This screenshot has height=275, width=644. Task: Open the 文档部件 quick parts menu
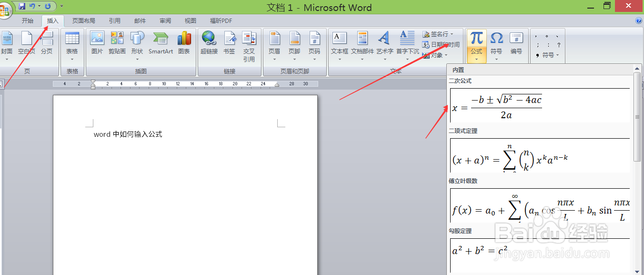click(362, 46)
